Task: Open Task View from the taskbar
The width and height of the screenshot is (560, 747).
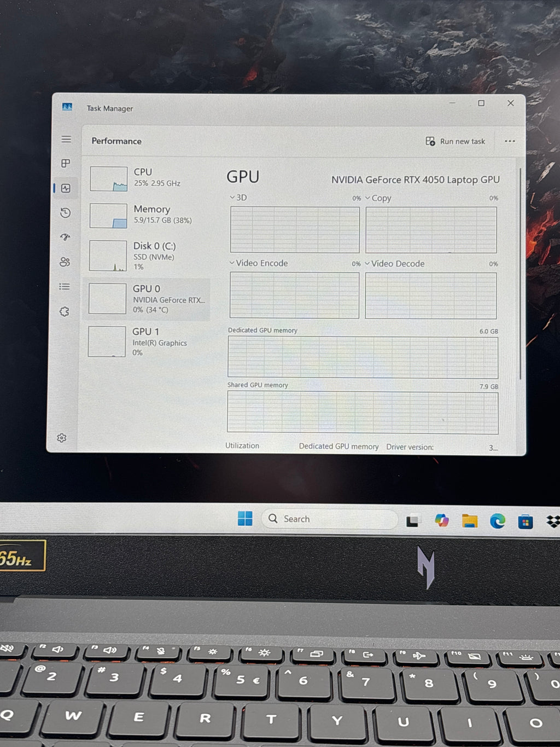Action: [x=412, y=521]
